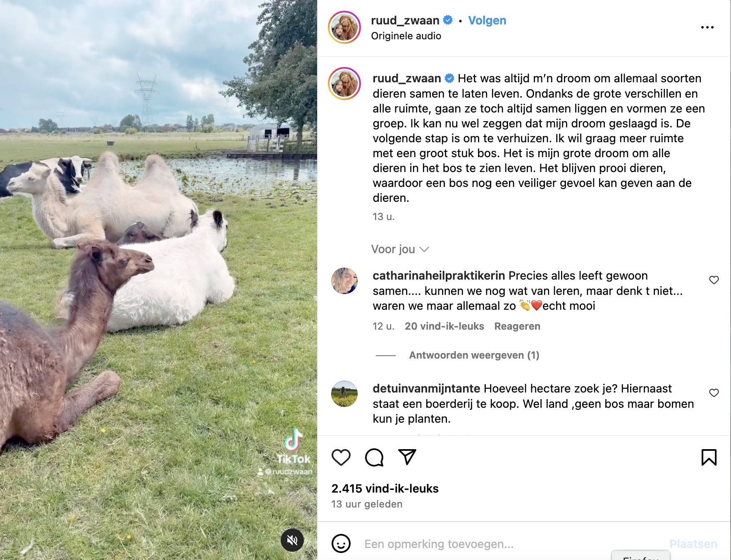Reply to the comment using Reageren

pyautogui.click(x=517, y=326)
